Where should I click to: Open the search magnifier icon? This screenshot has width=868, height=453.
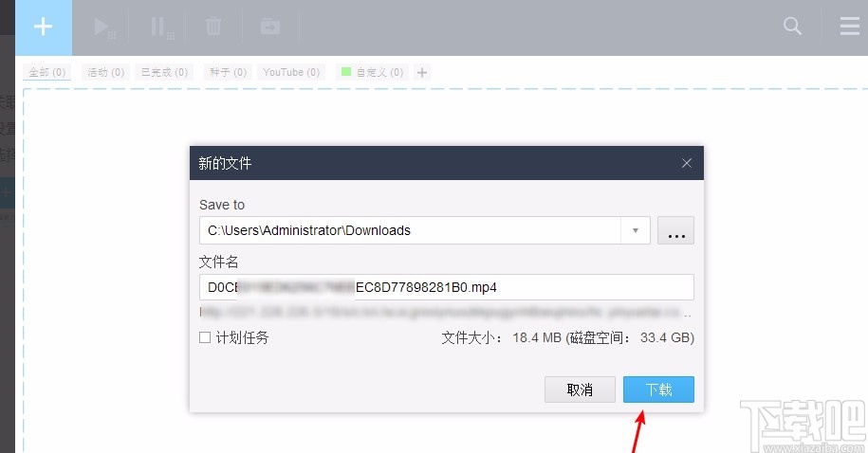pos(792,26)
